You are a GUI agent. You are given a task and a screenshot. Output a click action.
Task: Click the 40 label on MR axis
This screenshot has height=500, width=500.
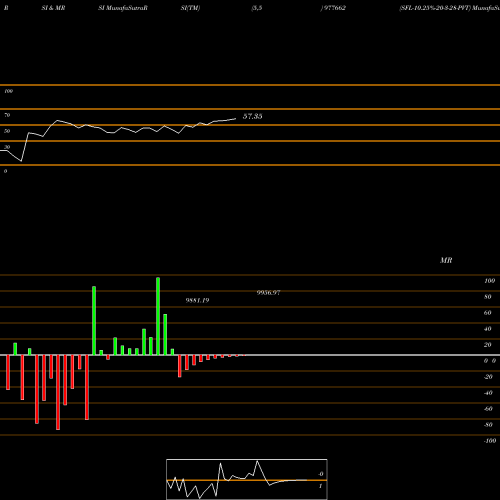click(x=487, y=329)
